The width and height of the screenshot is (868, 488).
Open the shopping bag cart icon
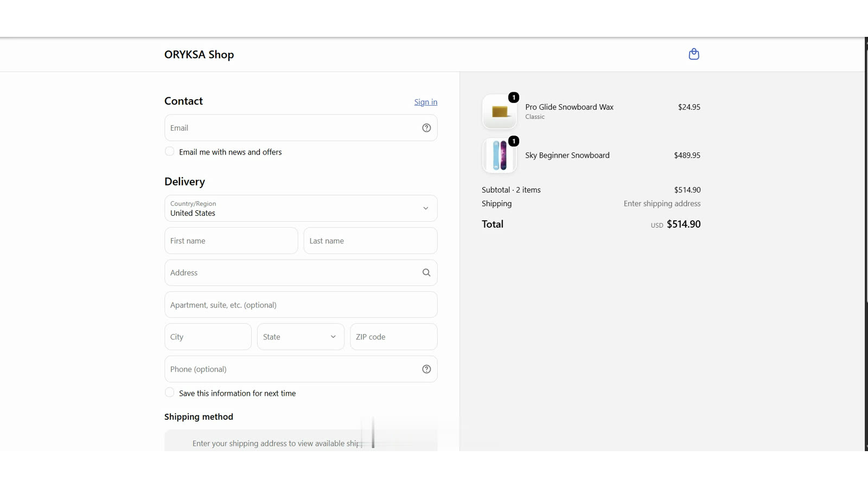click(x=693, y=54)
